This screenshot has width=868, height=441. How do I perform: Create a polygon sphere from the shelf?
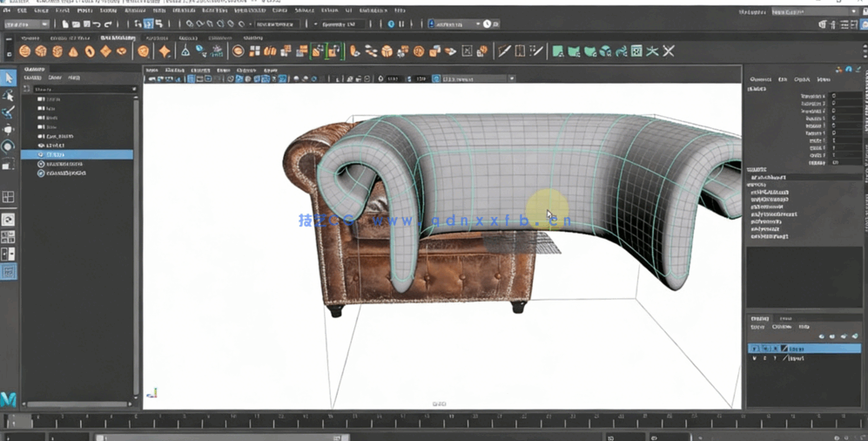(25, 51)
